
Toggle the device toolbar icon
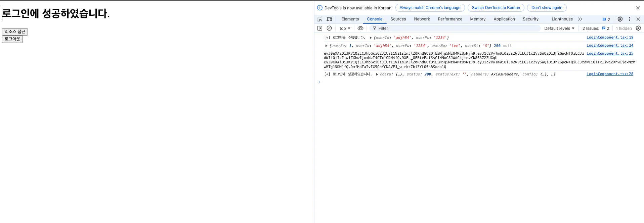coord(329,19)
